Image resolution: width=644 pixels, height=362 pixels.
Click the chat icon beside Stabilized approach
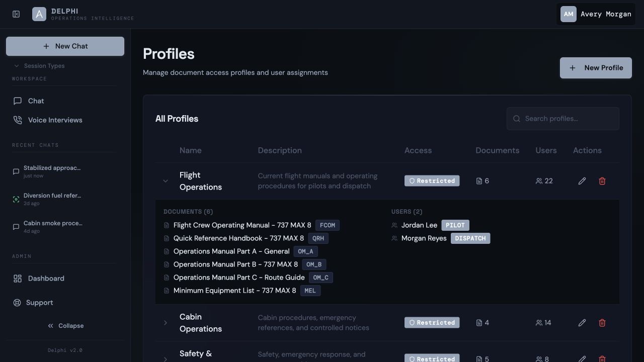coord(16,172)
